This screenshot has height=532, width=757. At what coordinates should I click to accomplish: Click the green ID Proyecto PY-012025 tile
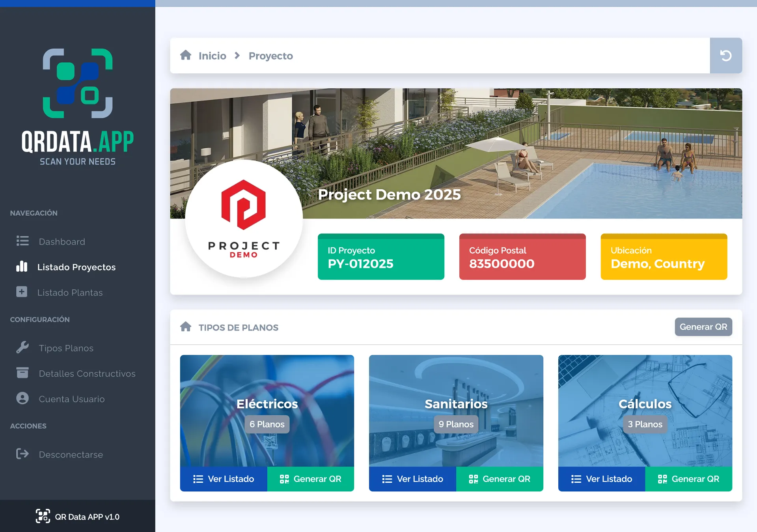(x=381, y=257)
